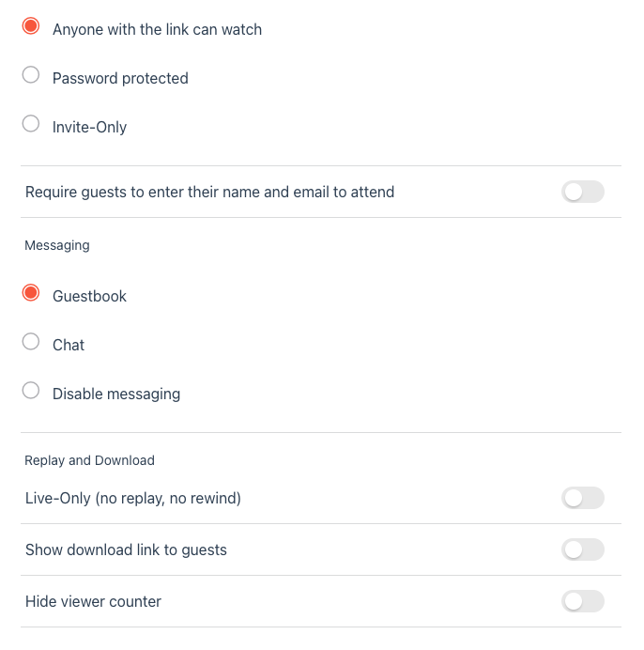This screenshot has height=650, width=644.
Task: Click the "Disable messaging" label text
Action: point(116,394)
